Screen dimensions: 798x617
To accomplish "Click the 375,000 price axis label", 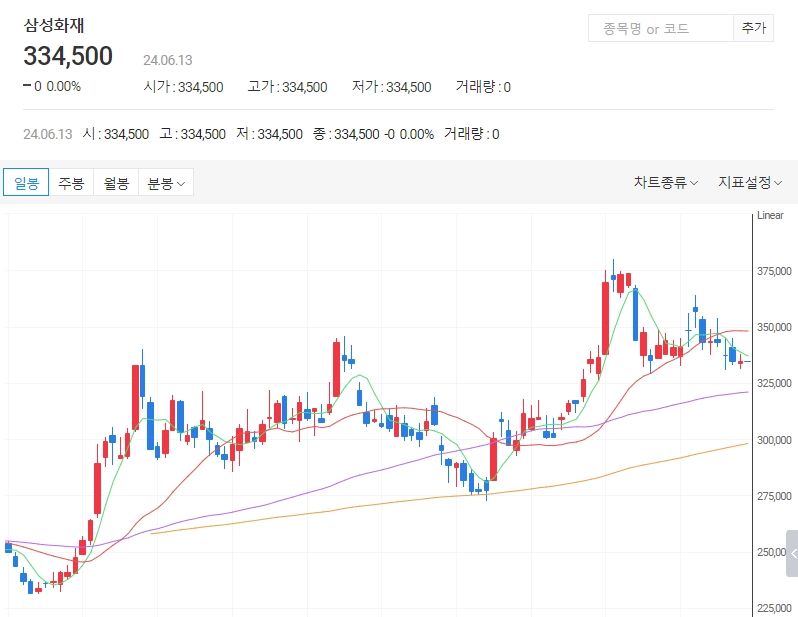I will [774, 271].
